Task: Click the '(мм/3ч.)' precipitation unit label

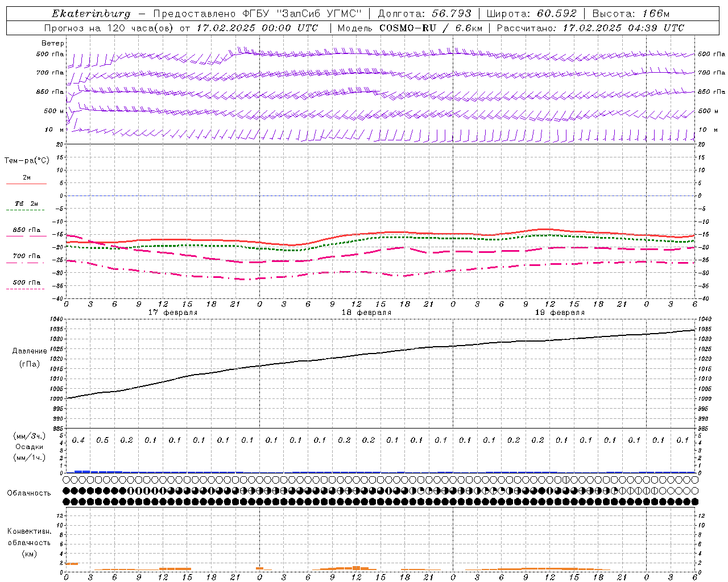Action: tap(30, 436)
